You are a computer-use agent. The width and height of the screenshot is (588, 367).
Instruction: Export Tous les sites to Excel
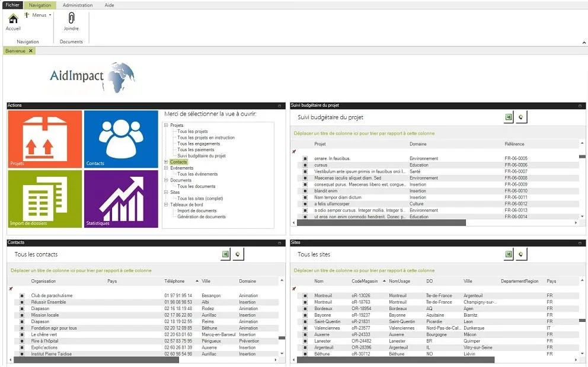509,254
